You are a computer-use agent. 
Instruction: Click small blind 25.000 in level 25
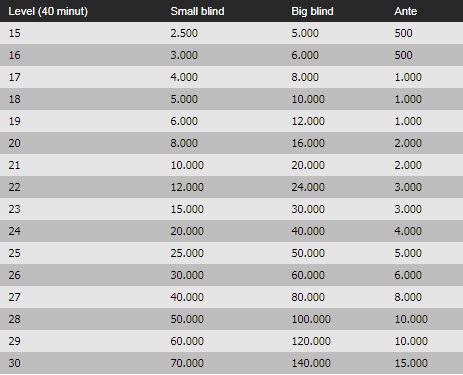pos(187,253)
